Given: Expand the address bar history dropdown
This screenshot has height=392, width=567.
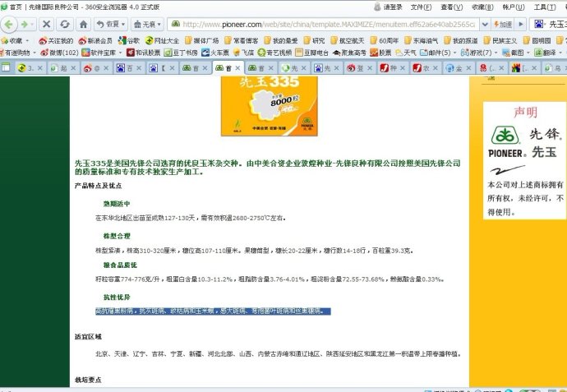Looking at the screenshot, I should tap(485, 24).
